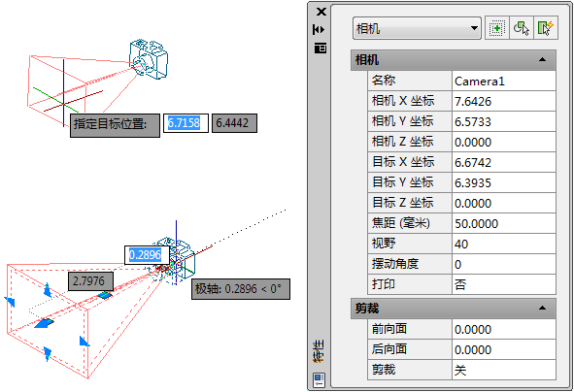Click the highlighted 6.7158 coordinate input

coord(186,123)
